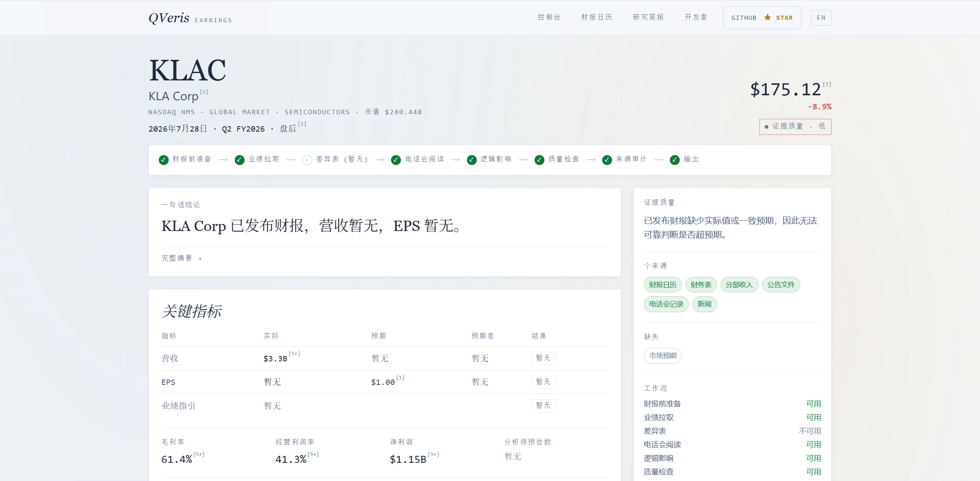980x481 pixels.
Task: Click the 证据质量 · 低 badge
Action: pyautogui.click(x=795, y=127)
